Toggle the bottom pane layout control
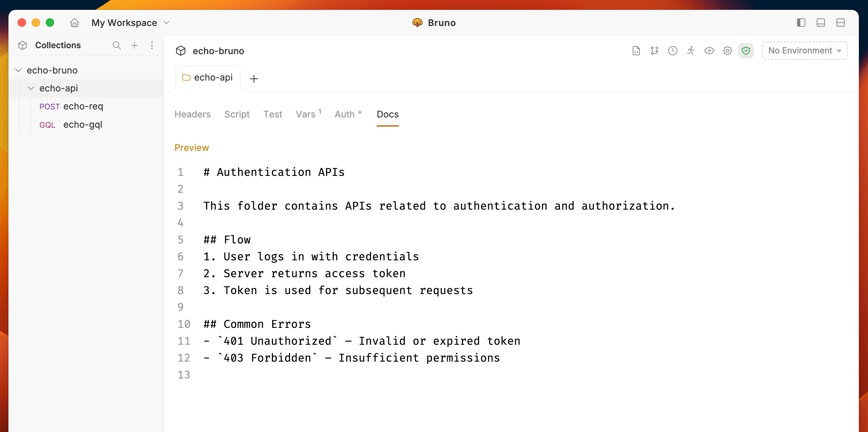 point(821,23)
